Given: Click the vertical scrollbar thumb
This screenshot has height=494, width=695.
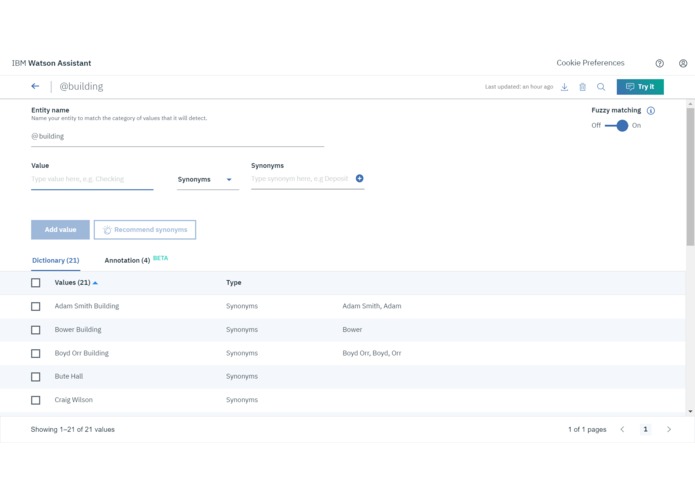Looking at the screenshot, I should pyautogui.click(x=690, y=176).
